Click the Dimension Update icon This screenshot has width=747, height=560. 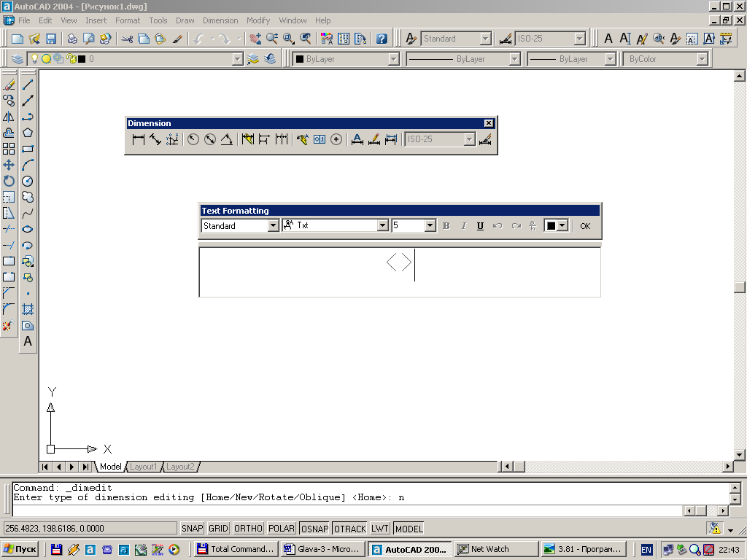pos(391,139)
